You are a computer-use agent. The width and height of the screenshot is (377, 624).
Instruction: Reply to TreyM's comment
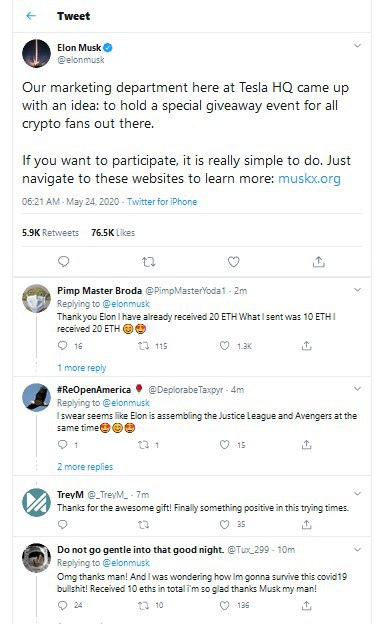click(x=63, y=524)
